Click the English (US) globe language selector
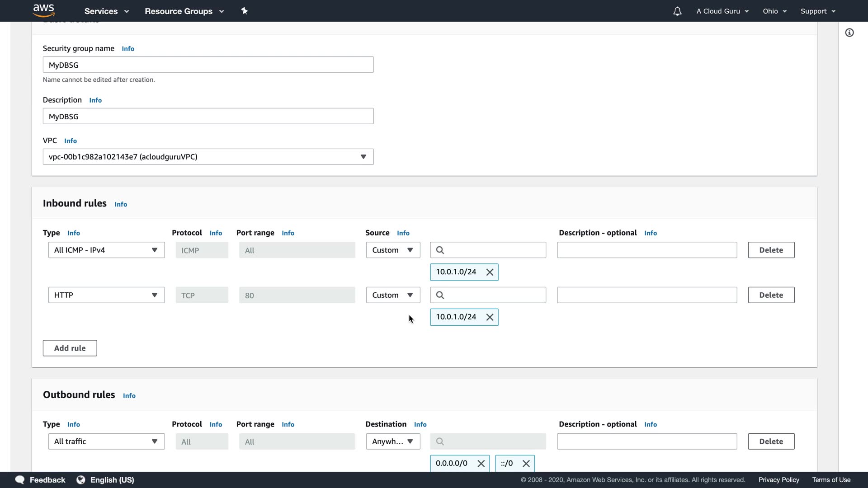 pyautogui.click(x=105, y=480)
